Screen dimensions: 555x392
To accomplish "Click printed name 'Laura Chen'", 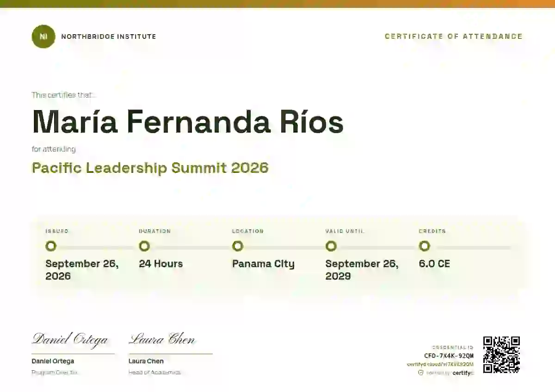I will point(146,361).
